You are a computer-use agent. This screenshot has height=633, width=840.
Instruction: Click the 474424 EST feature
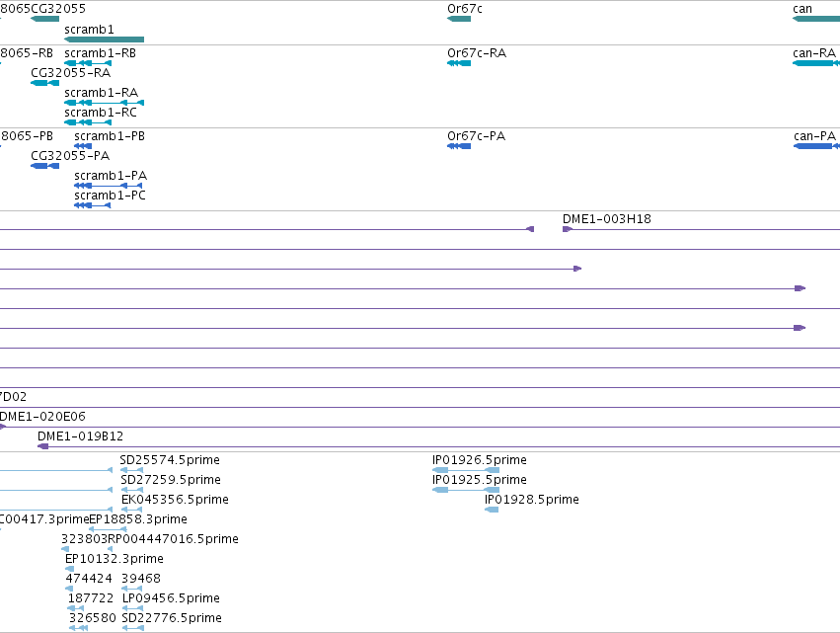(69, 589)
